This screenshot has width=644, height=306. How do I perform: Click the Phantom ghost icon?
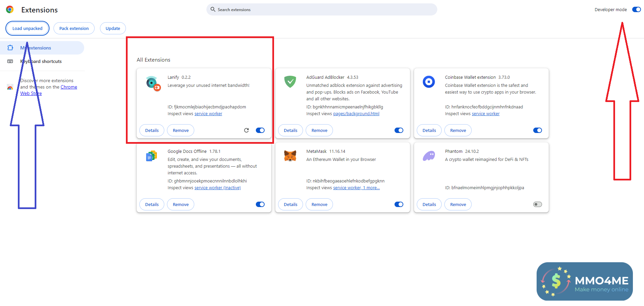click(429, 156)
